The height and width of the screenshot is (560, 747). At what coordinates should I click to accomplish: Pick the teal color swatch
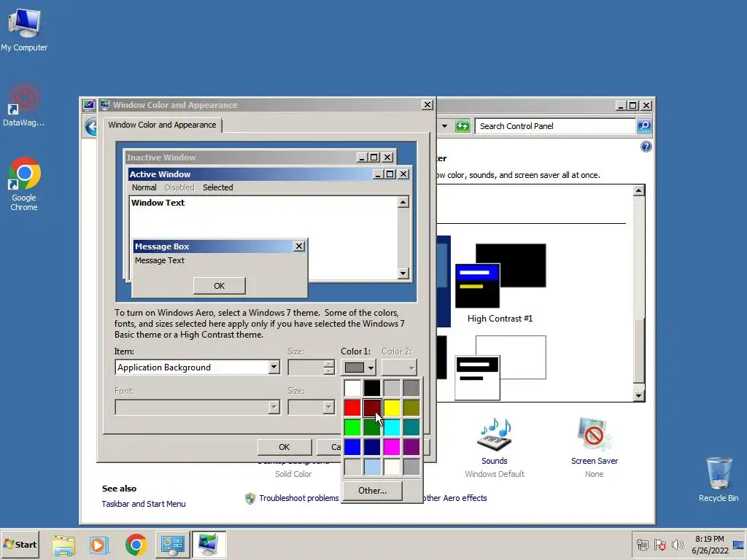411,427
